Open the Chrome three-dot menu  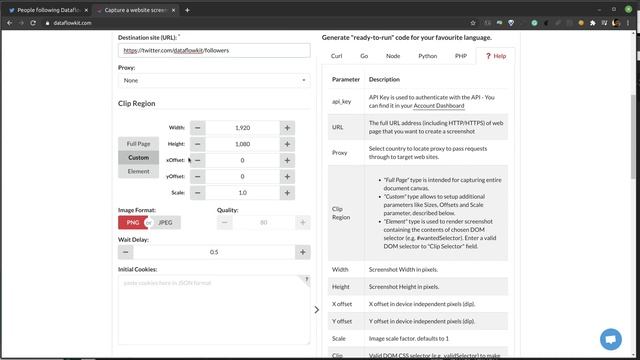(x=628, y=23)
